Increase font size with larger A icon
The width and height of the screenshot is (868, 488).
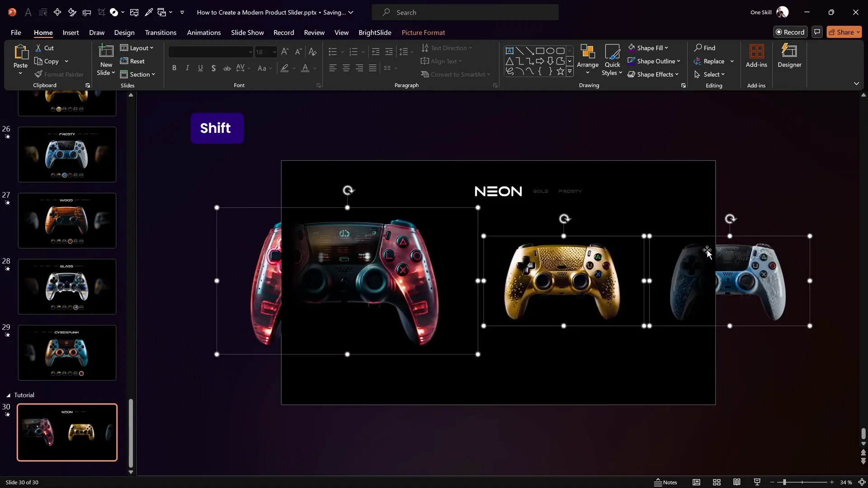pyautogui.click(x=284, y=52)
